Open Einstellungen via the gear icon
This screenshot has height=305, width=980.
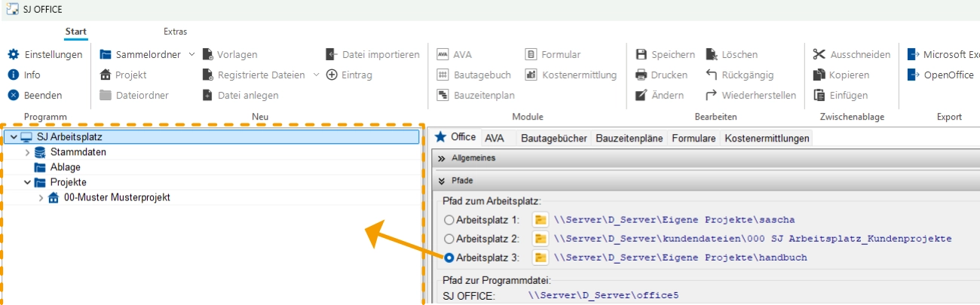pyautogui.click(x=13, y=55)
